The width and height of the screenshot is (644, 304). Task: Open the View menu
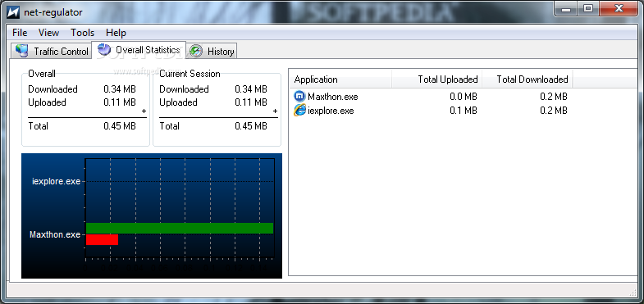coord(48,33)
